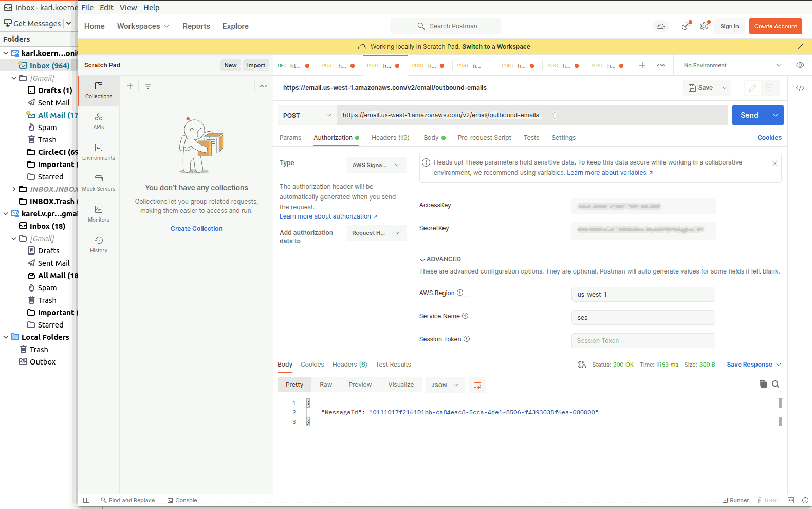This screenshot has width=812, height=509.
Task: Click Get Messages in mail window
Action: tap(32, 24)
